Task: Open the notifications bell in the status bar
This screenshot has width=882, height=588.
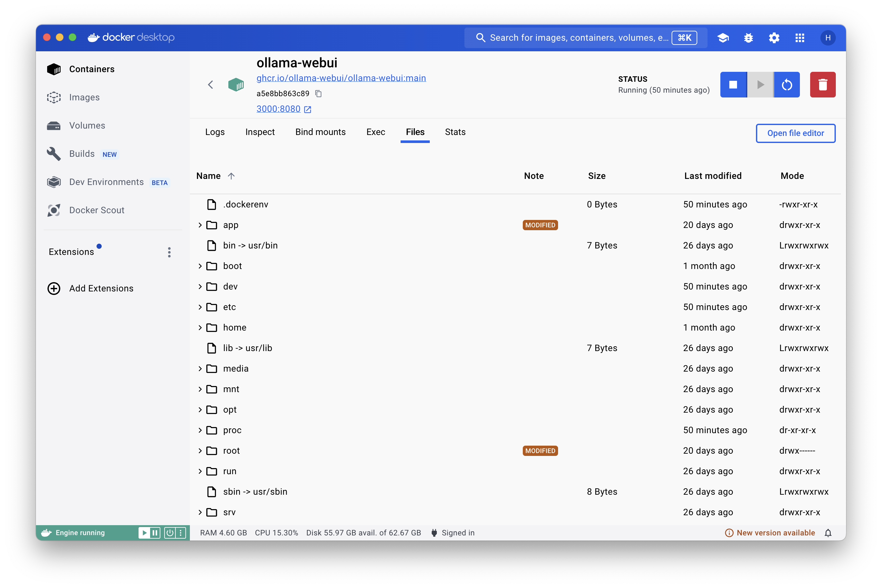Action: click(x=828, y=533)
